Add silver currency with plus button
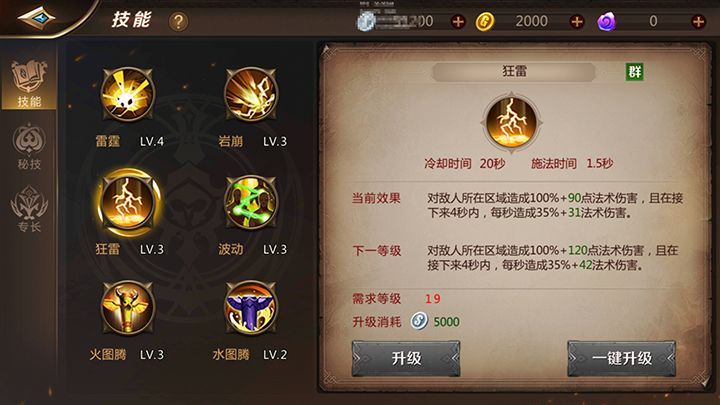720x405 pixels. coord(458,22)
